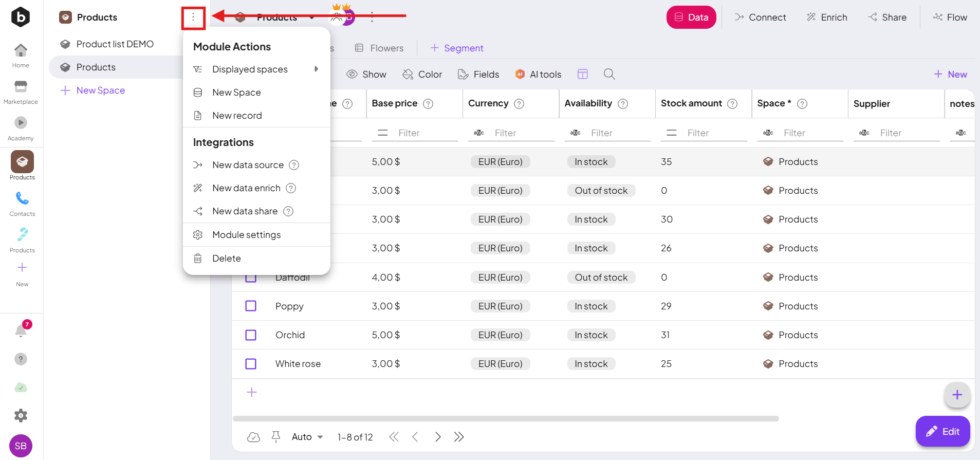Choose Module settings from the menu
The height and width of the screenshot is (460, 980).
coord(246,235)
